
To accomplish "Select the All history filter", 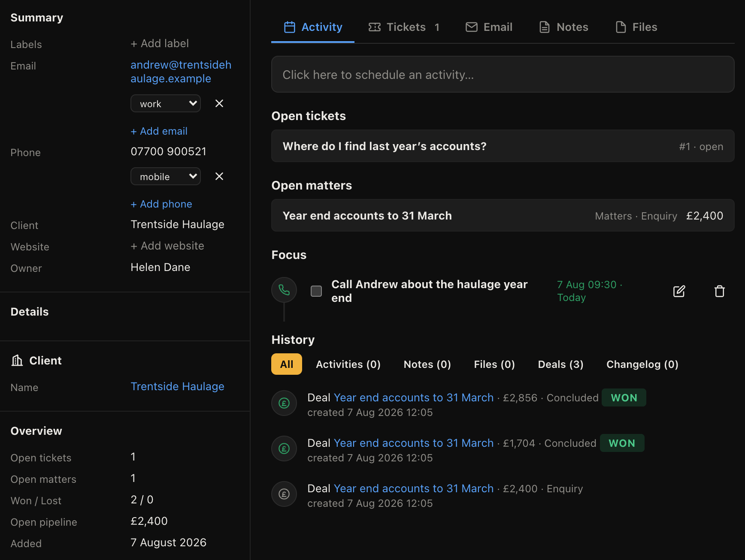I will [287, 364].
